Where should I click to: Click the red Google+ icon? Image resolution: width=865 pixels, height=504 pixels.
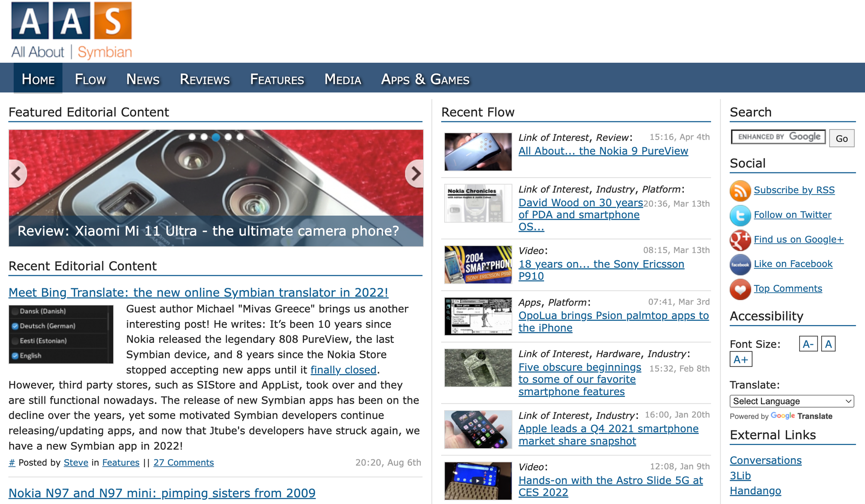[x=740, y=240]
